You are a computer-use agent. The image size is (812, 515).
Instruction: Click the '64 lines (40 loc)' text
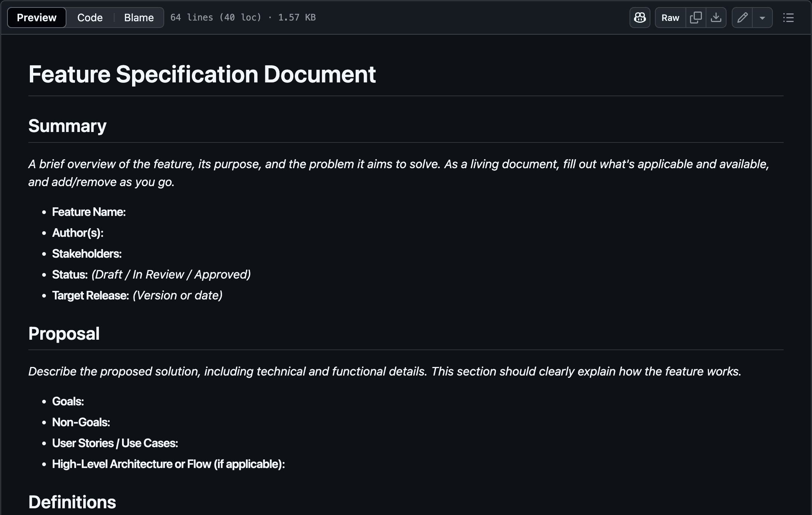(216, 18)
